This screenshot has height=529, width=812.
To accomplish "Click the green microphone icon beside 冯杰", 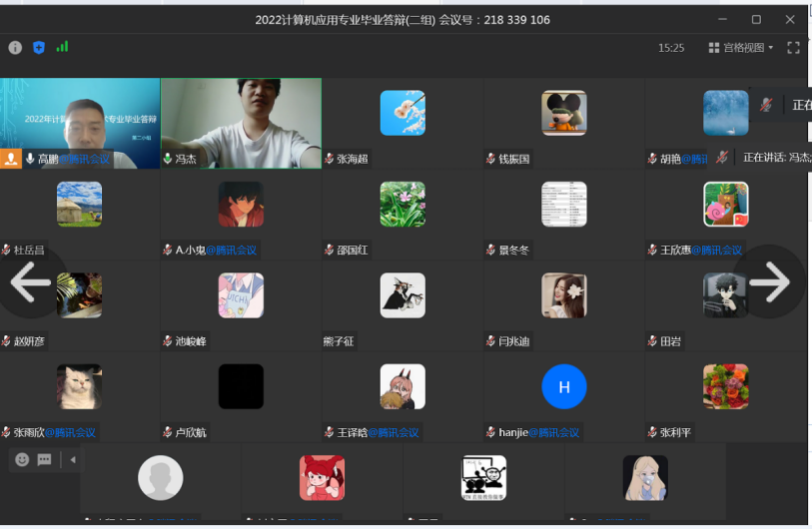I will click(x=168, y=159).
